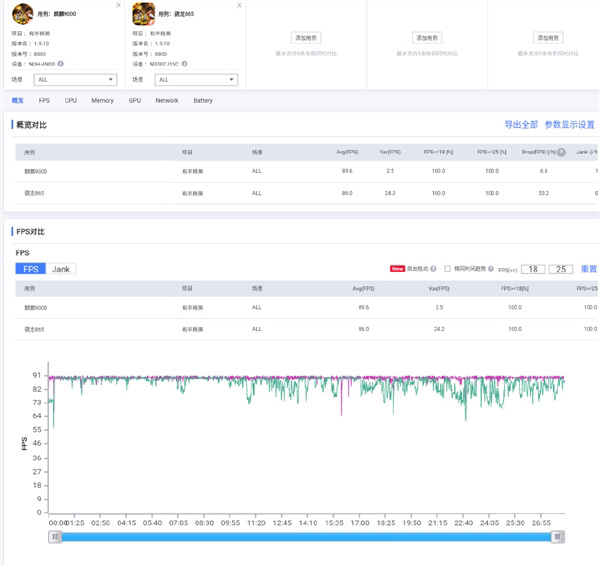
Task: Click help icon next to 自由拖动
Action: (433, 269)
